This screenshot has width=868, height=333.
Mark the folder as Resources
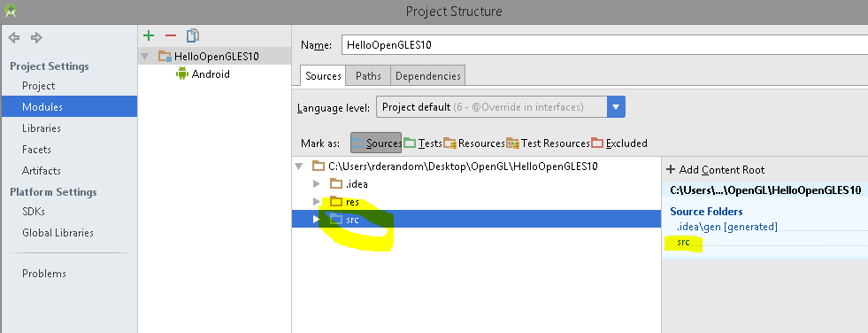point(474,143)
